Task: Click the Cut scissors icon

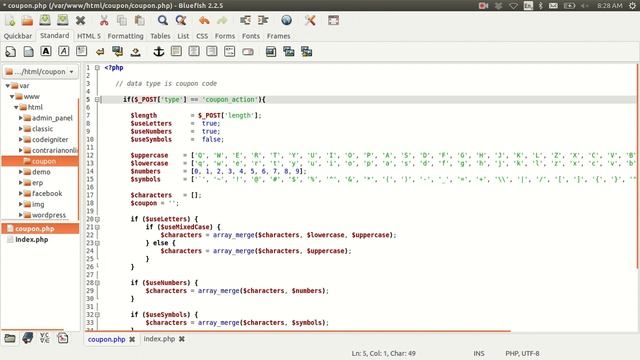Action: (104, 20)
